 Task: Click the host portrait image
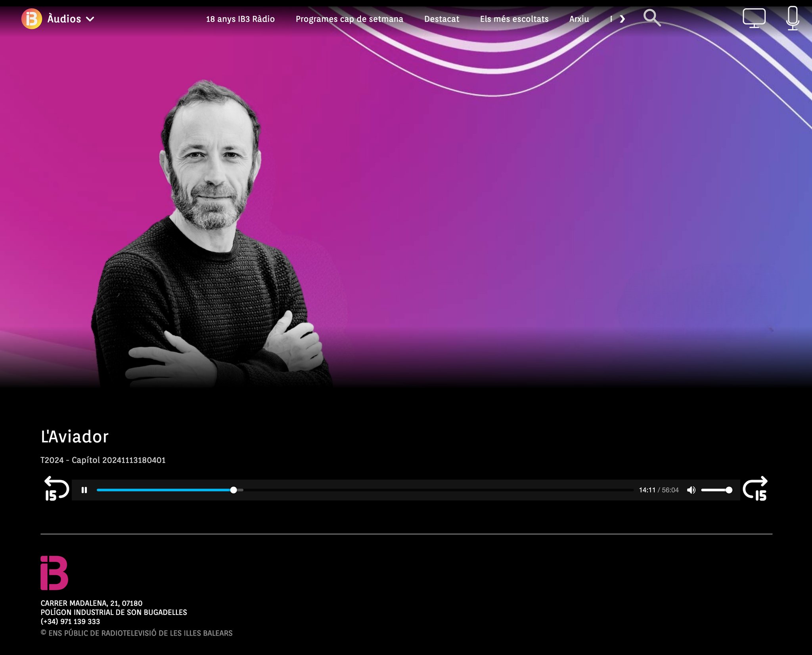point(212,234)
